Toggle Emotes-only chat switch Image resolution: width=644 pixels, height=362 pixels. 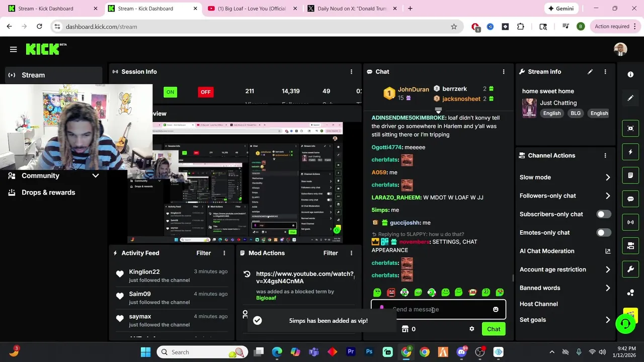pos(603,233)
